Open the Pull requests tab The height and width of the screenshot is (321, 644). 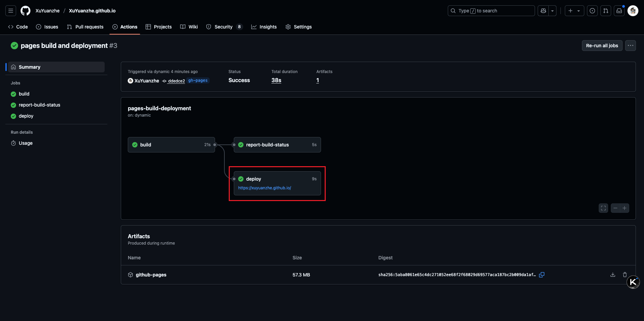click(85, 27)
